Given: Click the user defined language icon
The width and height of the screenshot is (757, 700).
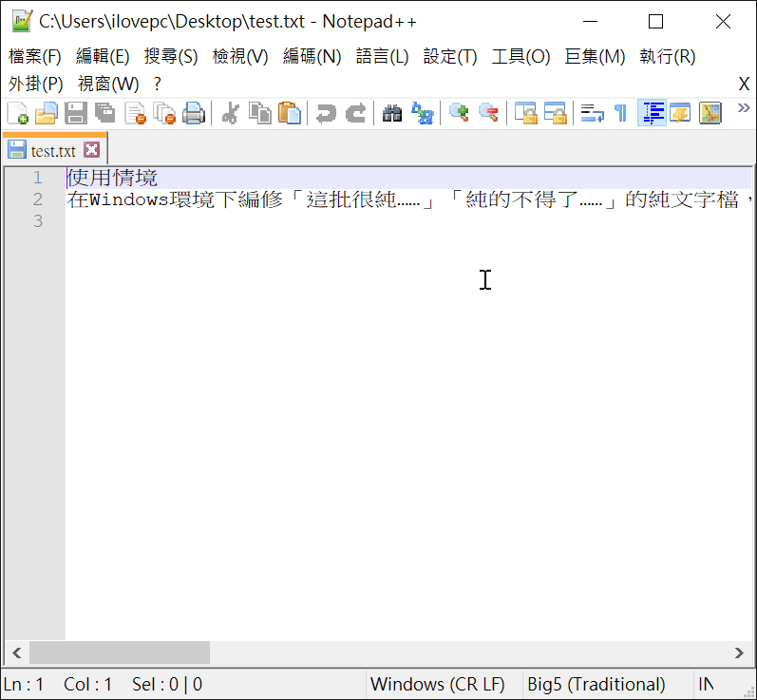Looking at the screenshot, I should coord(680,113).
